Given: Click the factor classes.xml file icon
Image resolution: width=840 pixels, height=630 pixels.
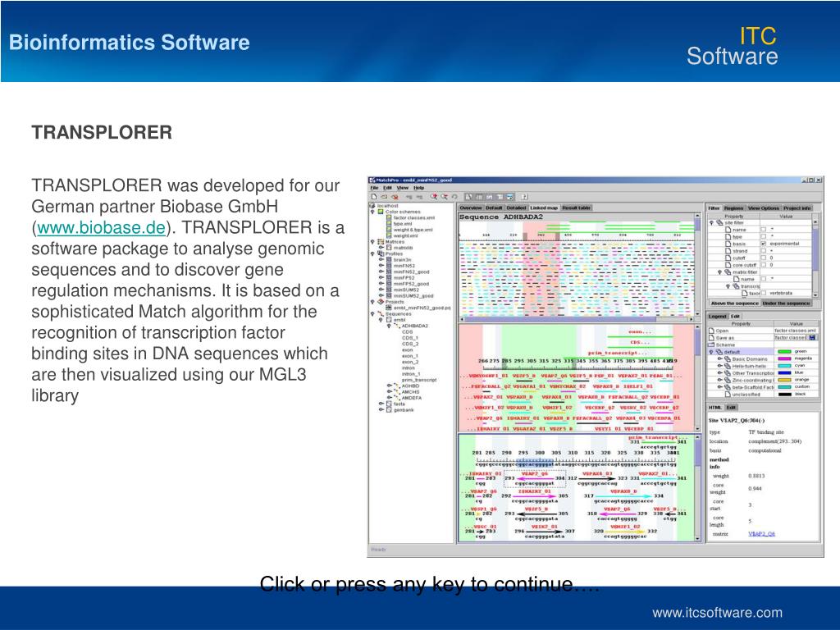Looking at the screenshot, I should [389, 217].
